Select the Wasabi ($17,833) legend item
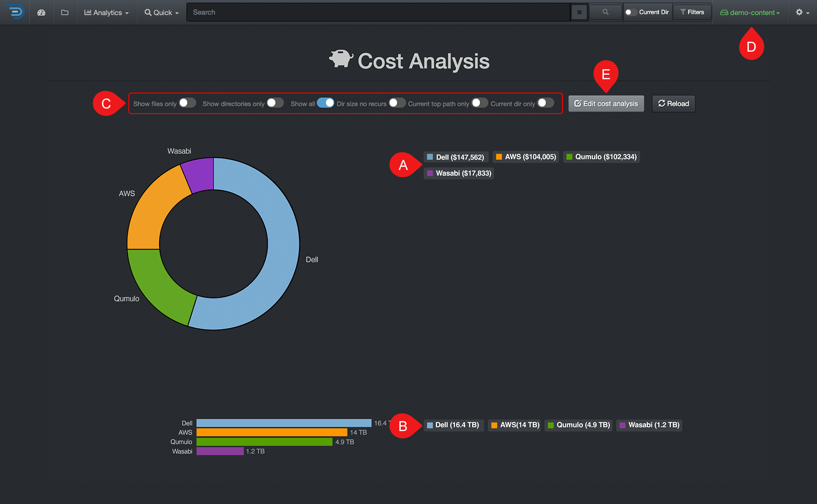This screenshot has width=817, height=504. (458, 173)
